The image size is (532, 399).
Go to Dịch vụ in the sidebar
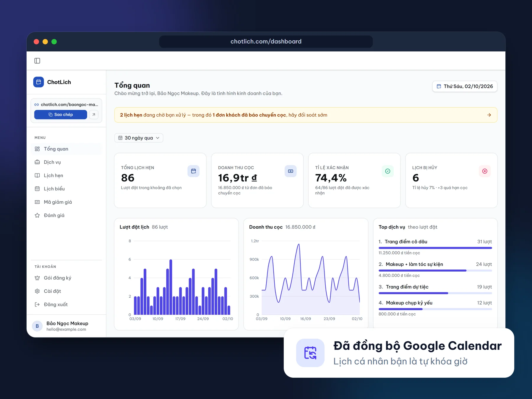(x=66, y=162)
